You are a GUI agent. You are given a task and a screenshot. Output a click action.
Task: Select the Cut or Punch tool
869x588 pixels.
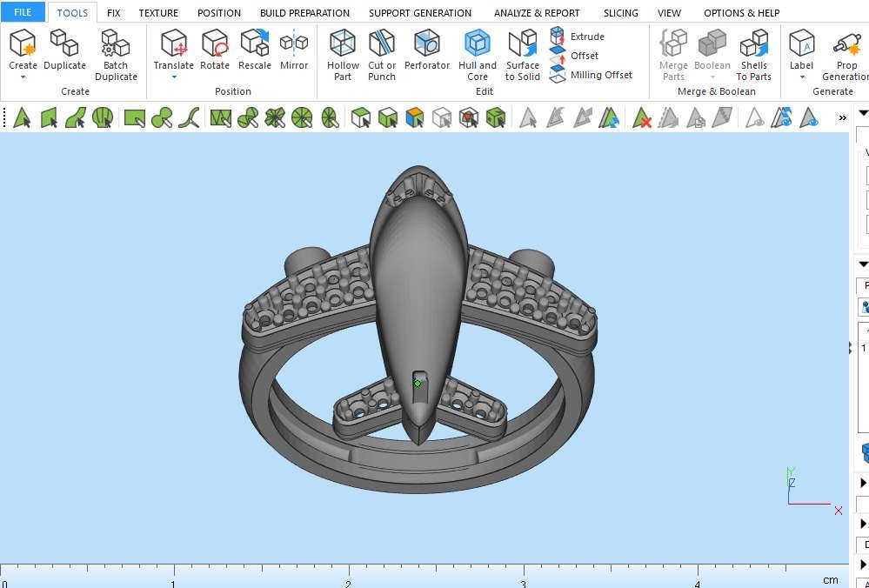coord(382,55)
